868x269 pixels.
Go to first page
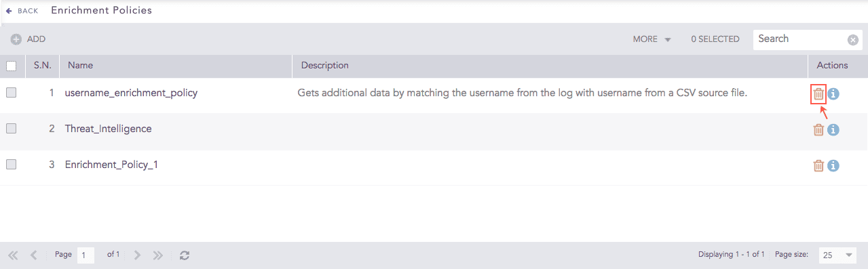[13, 255]
